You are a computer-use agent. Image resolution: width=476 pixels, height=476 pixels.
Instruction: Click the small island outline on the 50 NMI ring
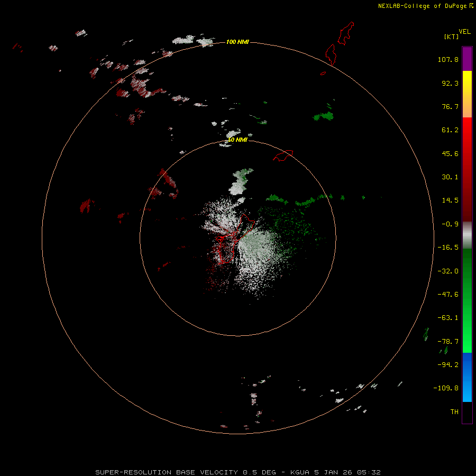tap(283, 155)
